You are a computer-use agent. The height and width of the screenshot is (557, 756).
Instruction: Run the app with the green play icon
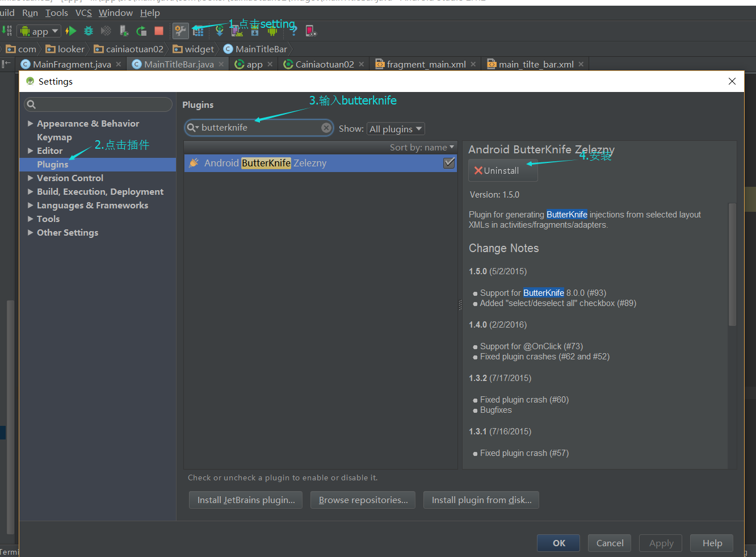pos(71,31)
